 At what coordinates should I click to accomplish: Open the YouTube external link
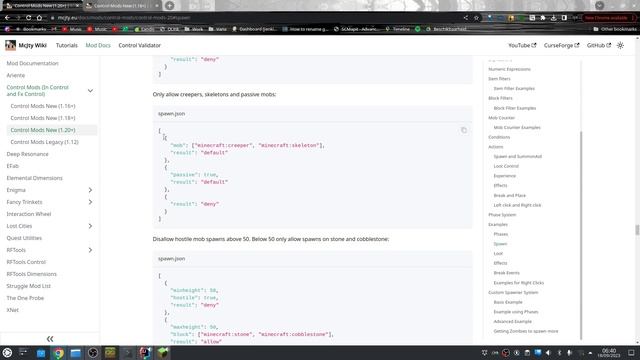point(522,45)
